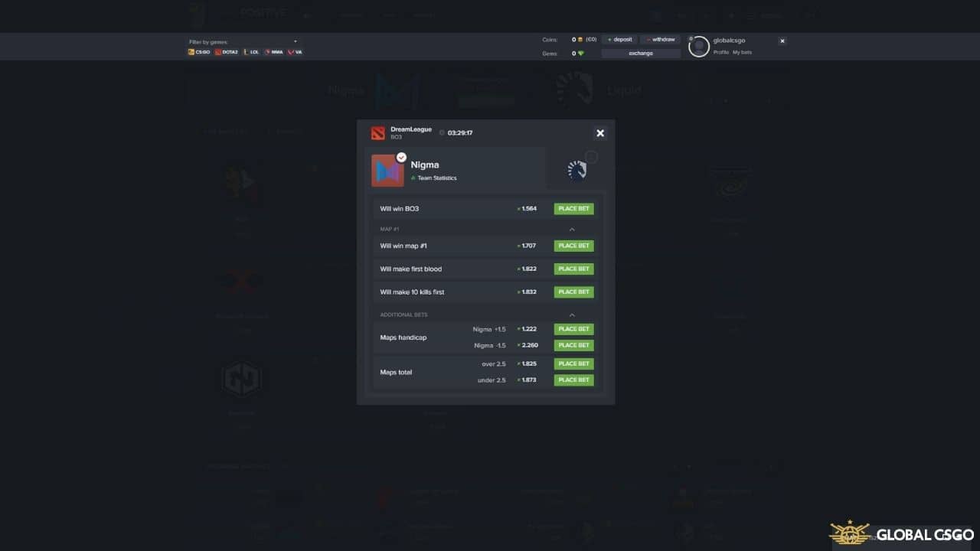Click the Maps handicap label
The image size is (980, 551).
pos(403,337)
